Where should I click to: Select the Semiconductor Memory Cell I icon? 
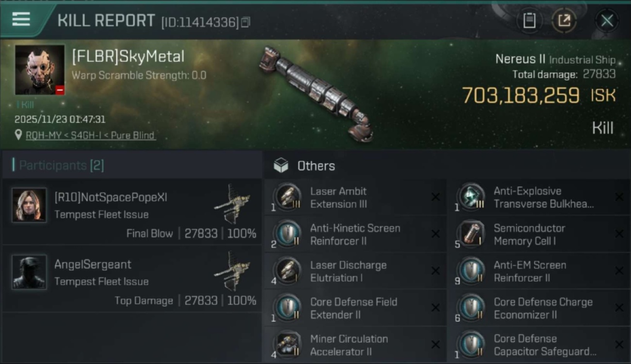[x=471, y=234]
